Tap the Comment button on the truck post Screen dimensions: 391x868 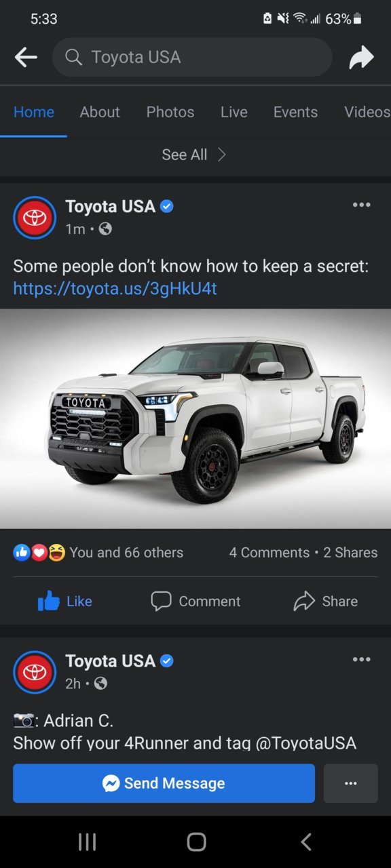195,601
